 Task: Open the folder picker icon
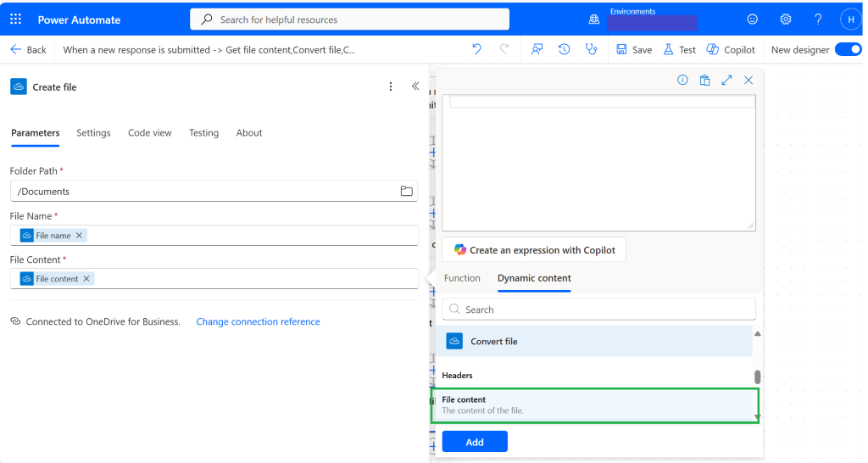click(x=407, y=191)
